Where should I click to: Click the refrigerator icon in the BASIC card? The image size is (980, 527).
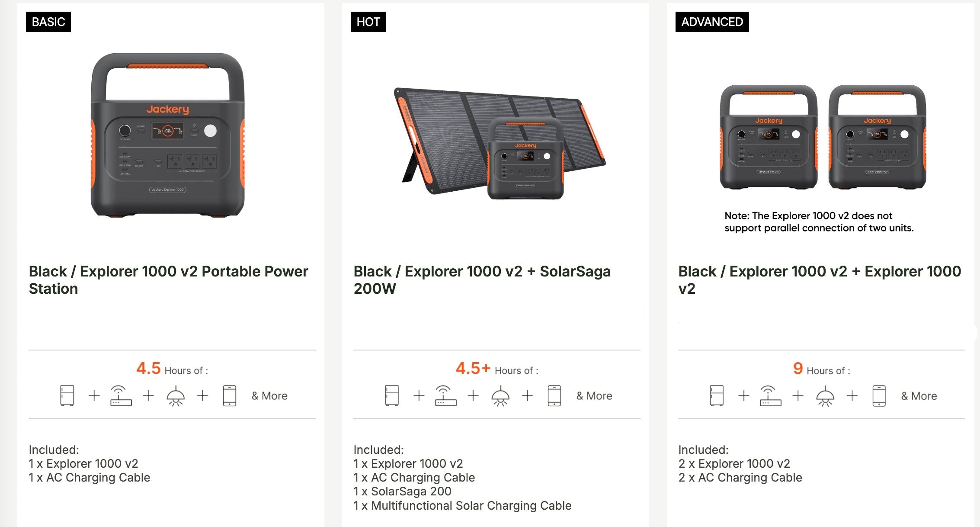tap(67, 395)
